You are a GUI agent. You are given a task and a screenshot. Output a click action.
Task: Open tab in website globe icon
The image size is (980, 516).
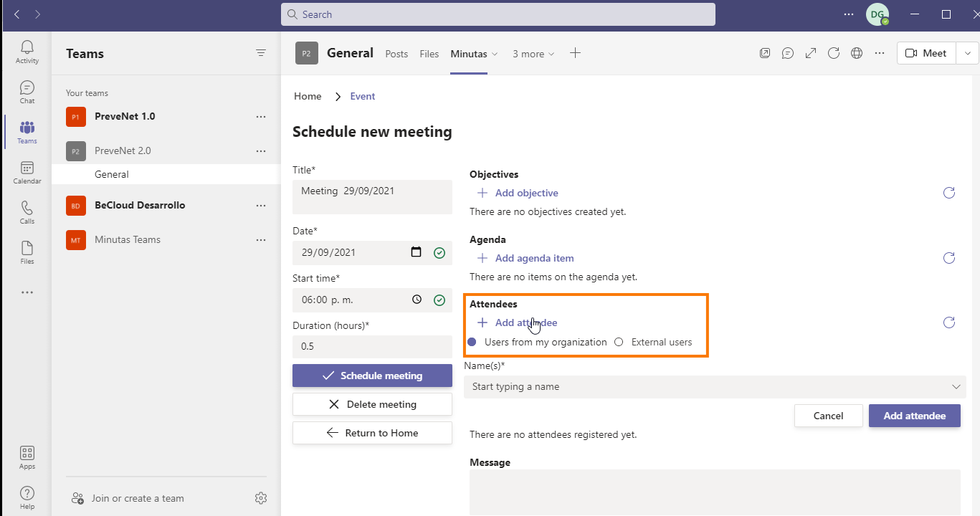click(x=856, y=53)
